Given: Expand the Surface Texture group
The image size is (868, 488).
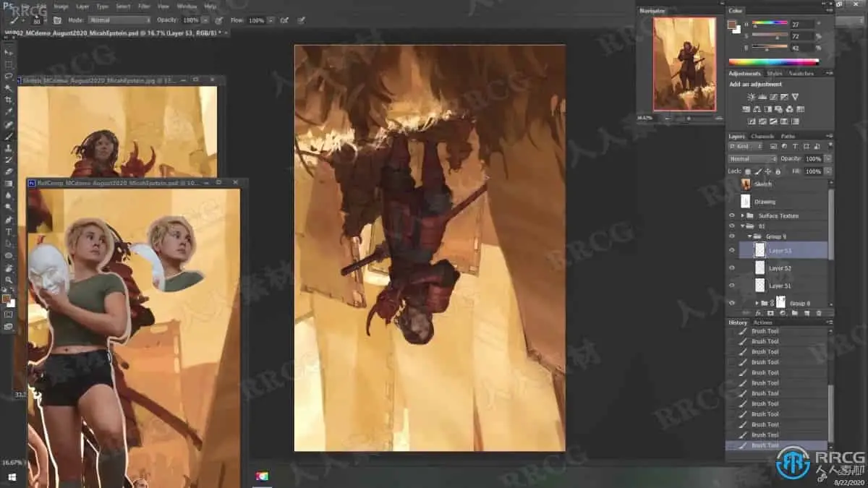Looking at the screenshot, I should tap(742, 215).
